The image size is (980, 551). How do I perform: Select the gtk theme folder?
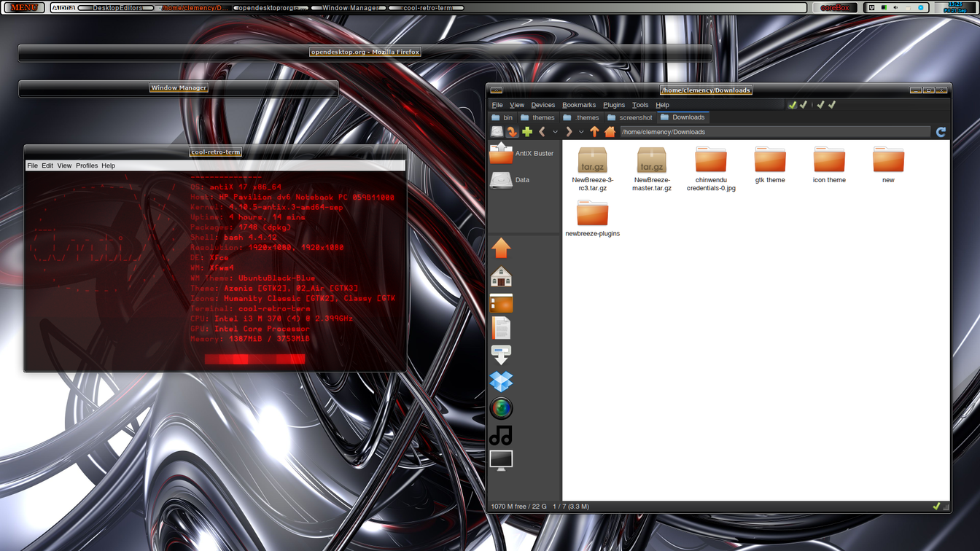(770, 165)
